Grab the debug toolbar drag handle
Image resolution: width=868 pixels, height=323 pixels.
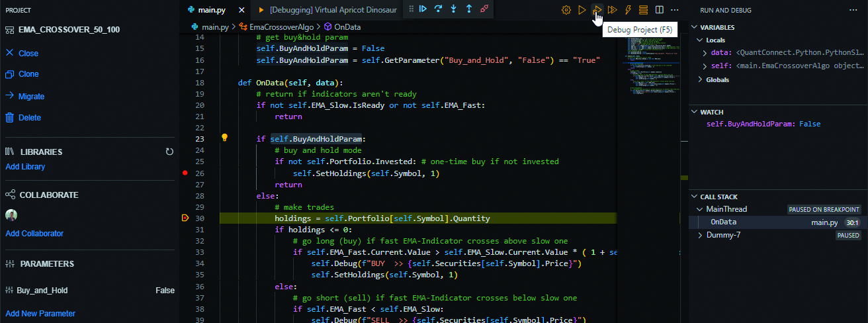[412, 9]
